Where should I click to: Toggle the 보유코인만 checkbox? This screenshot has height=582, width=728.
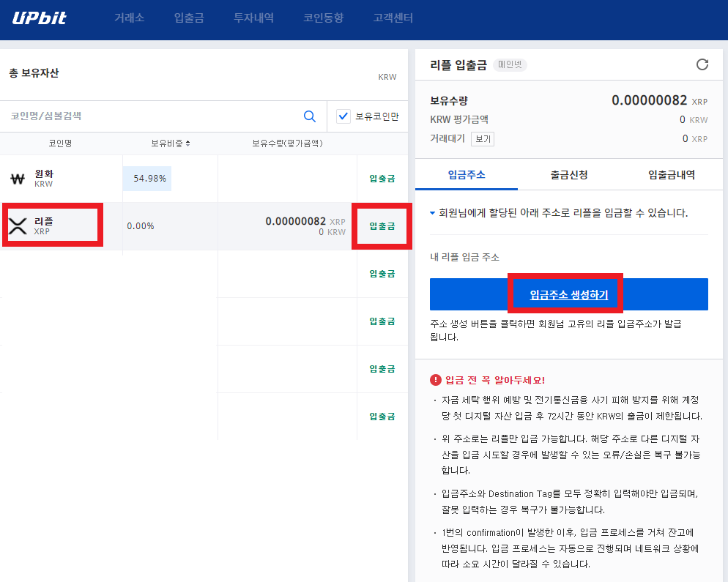(x=343, y=116)
